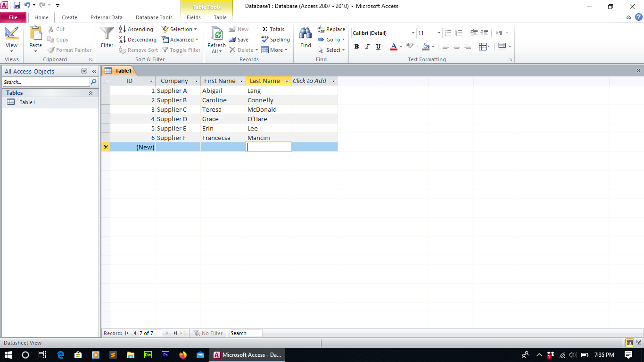Screen dimensions: 644x362
Task: Toggle Bold formatting
Action: (x=356, y=47)
